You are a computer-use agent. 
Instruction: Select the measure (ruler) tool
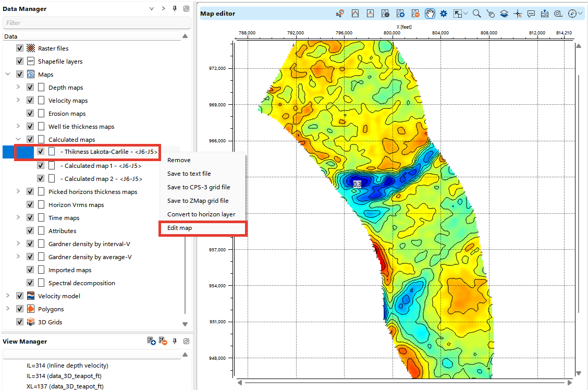click(x=557, y=14)
